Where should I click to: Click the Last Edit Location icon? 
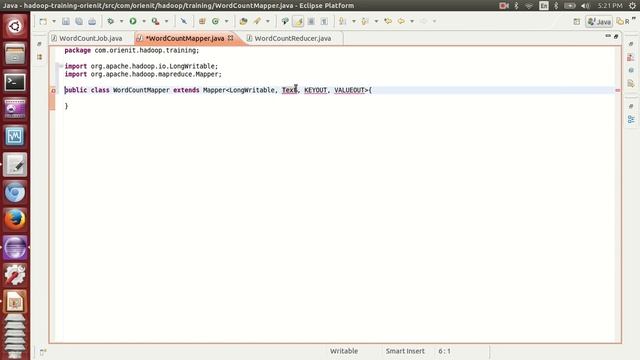click(x=388, y=21)
